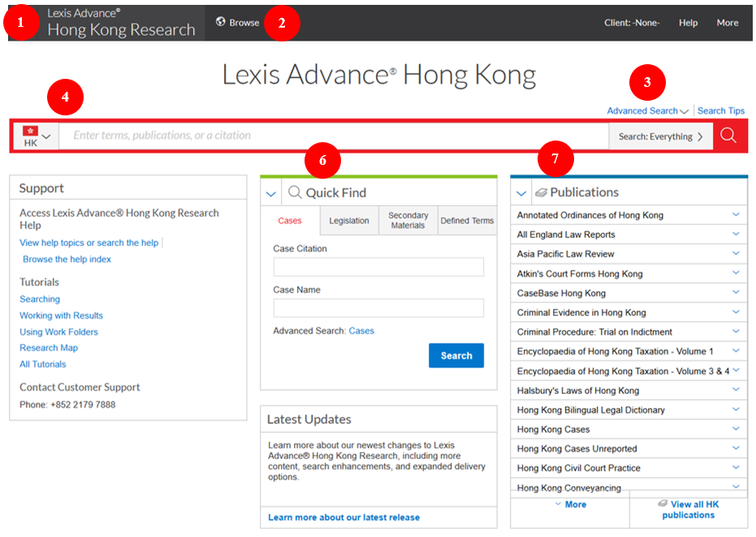Viewport: 756px width, 537px height.
Task: Click the blue Search button in Quick Find
Action: (456, 356)
